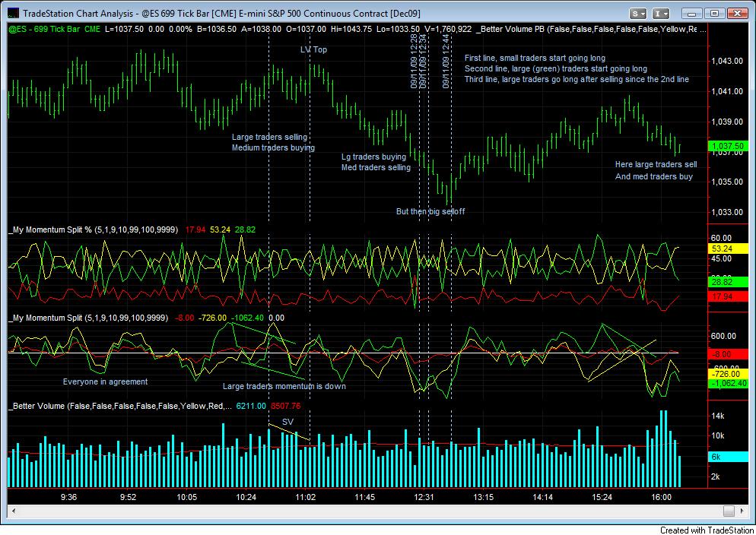Click the 1,033.00 price axis label
The width and height of the screenshot is (756, 535).
(727, 212)
